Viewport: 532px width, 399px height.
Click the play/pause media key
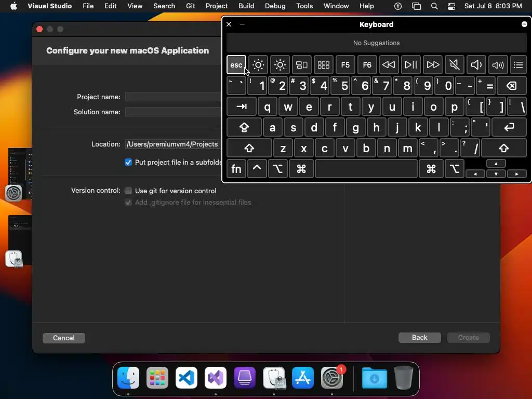click(x=411, y=65)
